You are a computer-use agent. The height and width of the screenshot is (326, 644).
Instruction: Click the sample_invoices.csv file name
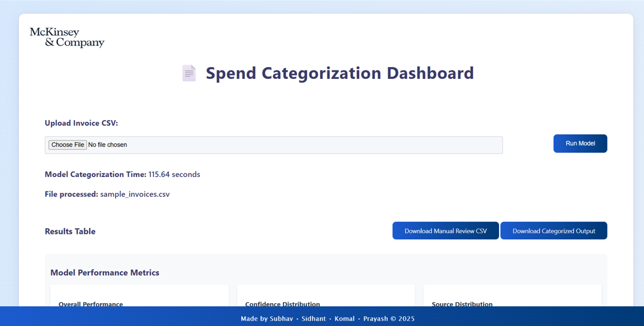point(135,194)
